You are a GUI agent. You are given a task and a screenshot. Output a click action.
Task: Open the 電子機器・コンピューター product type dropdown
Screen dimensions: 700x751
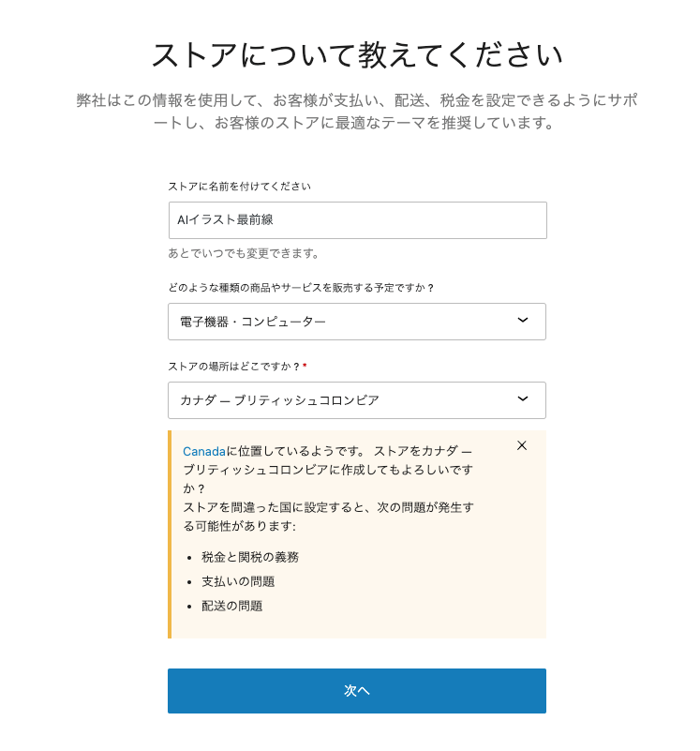pyautogui.click(x=356, y=322)
